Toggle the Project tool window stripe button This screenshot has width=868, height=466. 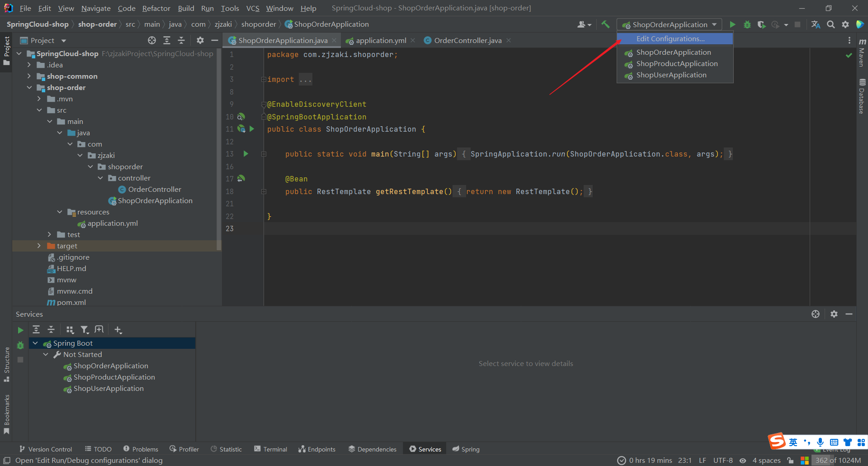tap(6, 50)
